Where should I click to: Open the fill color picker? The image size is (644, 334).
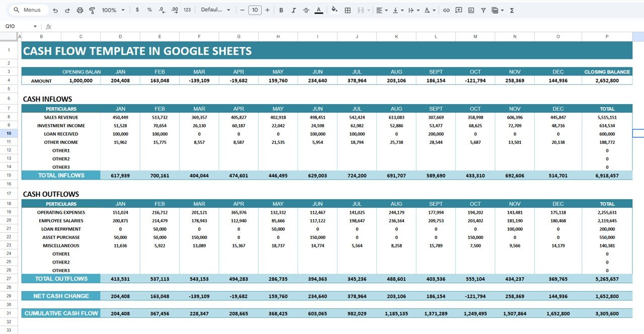pyautogui.click(x=335, y=10)
